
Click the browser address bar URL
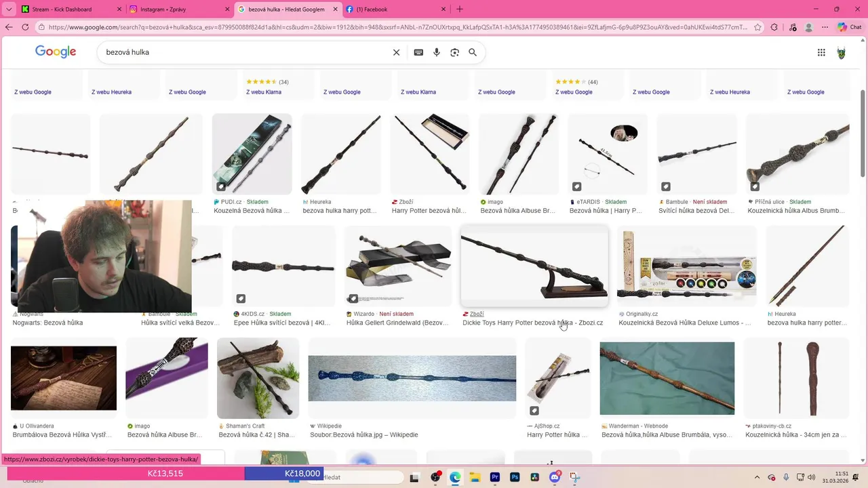coord(398,27)
